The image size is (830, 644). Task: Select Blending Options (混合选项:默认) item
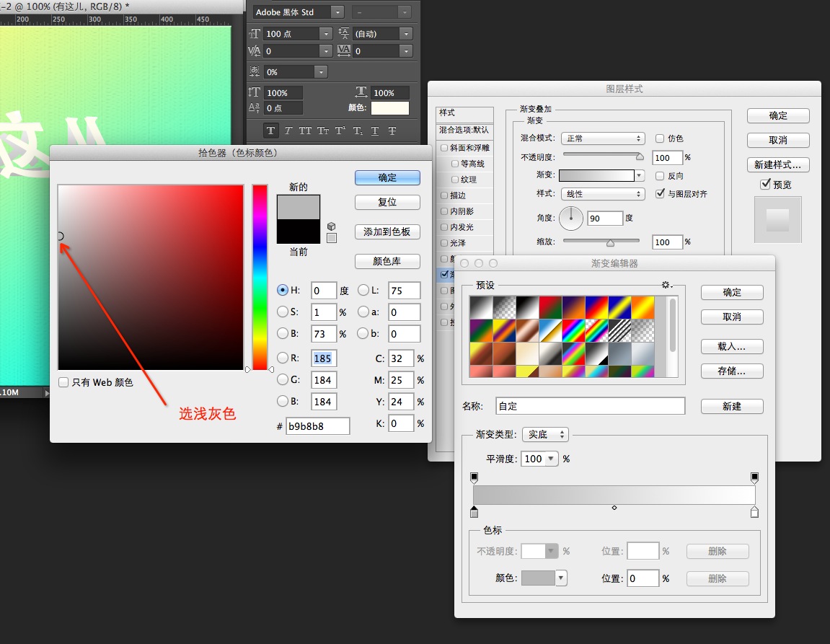(465, 130)
